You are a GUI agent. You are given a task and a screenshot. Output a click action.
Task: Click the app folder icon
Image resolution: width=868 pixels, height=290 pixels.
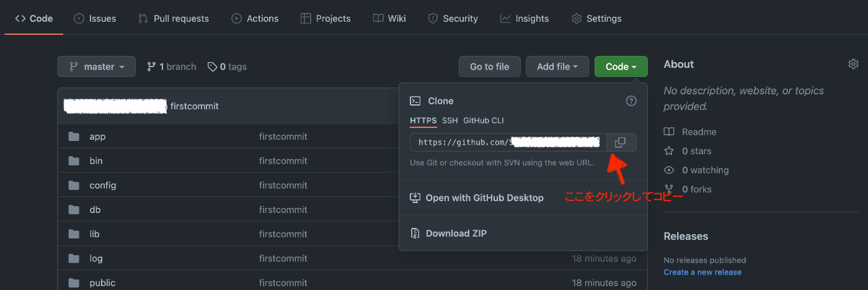[x=74, y=137]
